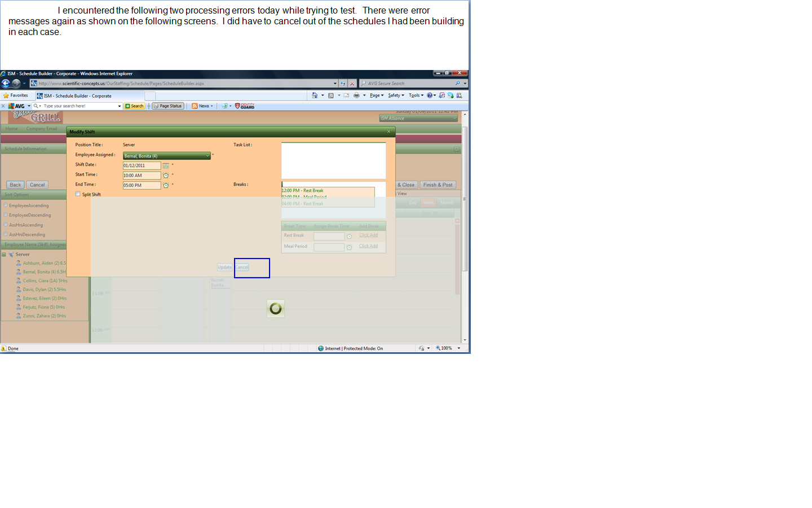Click the AVG Search button
Screen dimensions: 812x508
134,106
